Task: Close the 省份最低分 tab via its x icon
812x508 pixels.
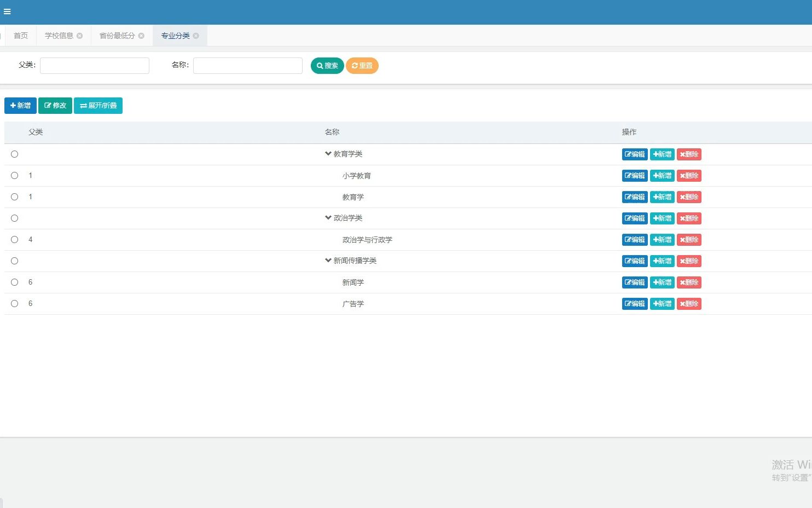Action: pyautogui.click(x=141, y=36)
